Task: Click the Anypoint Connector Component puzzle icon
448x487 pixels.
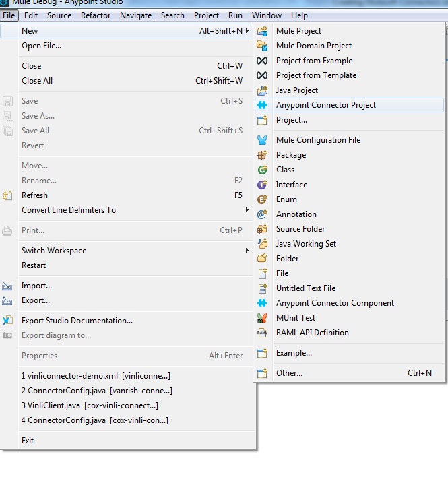Action: [x=262, y=303]
